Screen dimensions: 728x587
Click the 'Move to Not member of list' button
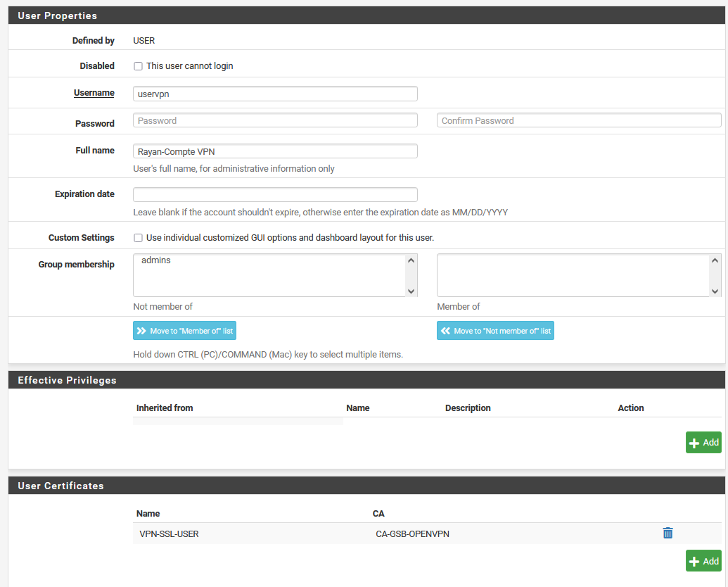495,330
